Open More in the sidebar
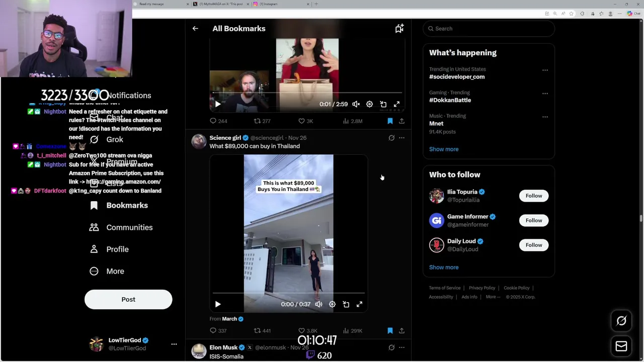Viewport: 644px width, 362px height. tap(107, 271)
